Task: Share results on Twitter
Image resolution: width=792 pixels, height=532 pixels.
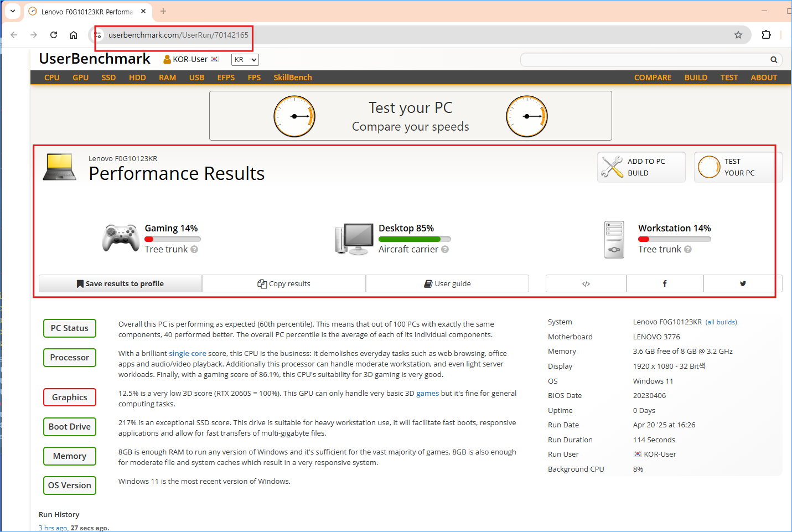Action: coord(743,283)
